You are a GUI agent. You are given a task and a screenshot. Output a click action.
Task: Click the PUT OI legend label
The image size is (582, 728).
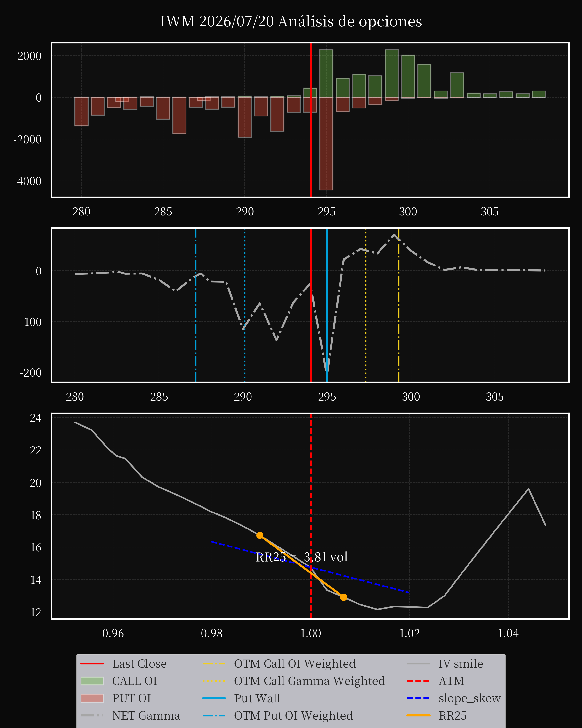coord(132,698)
